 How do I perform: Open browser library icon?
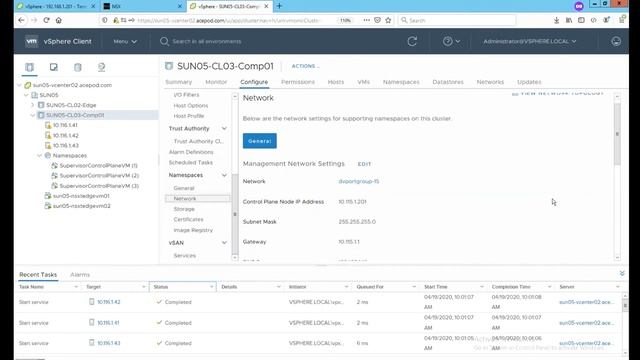569,20
